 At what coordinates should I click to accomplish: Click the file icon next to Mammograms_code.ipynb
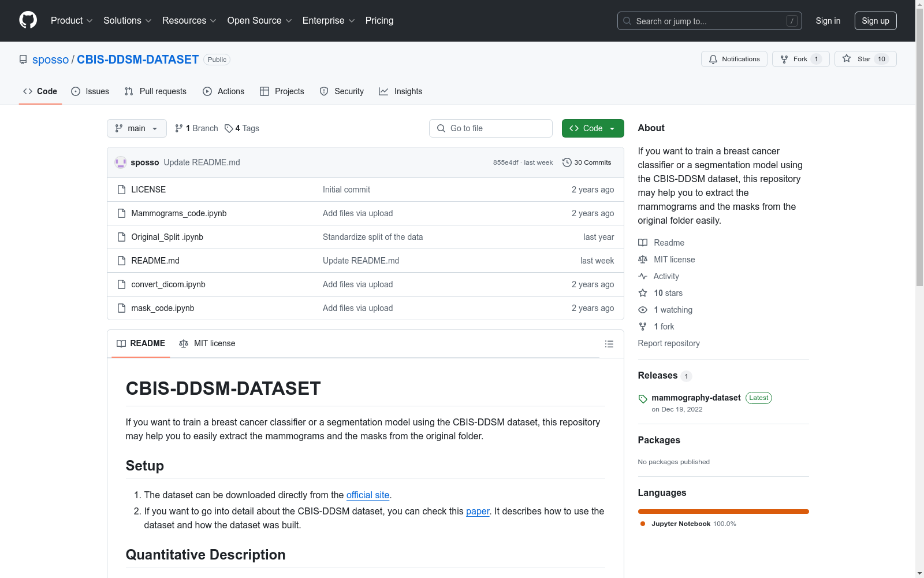pyautogui.click(x=121, y=213)
